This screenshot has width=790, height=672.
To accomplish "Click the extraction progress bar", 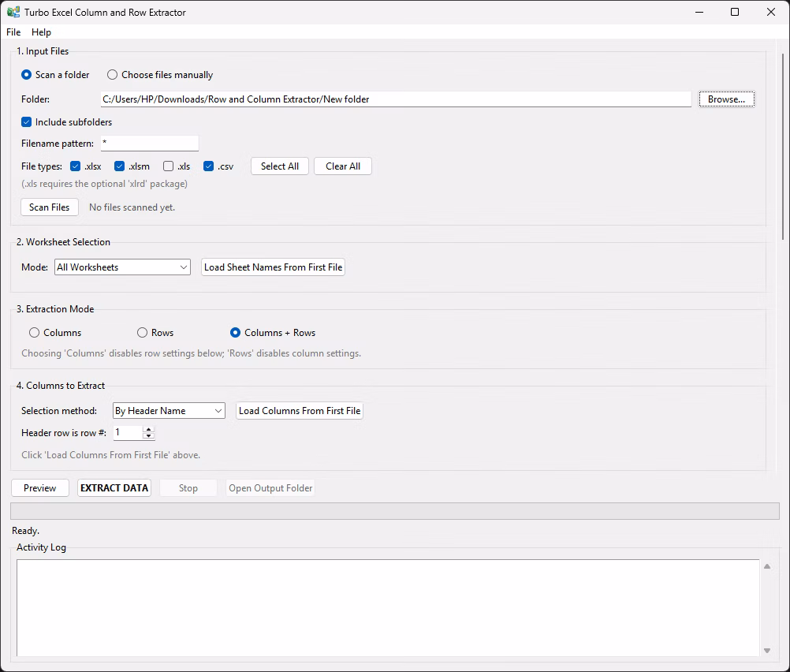I will pos(395,511).
